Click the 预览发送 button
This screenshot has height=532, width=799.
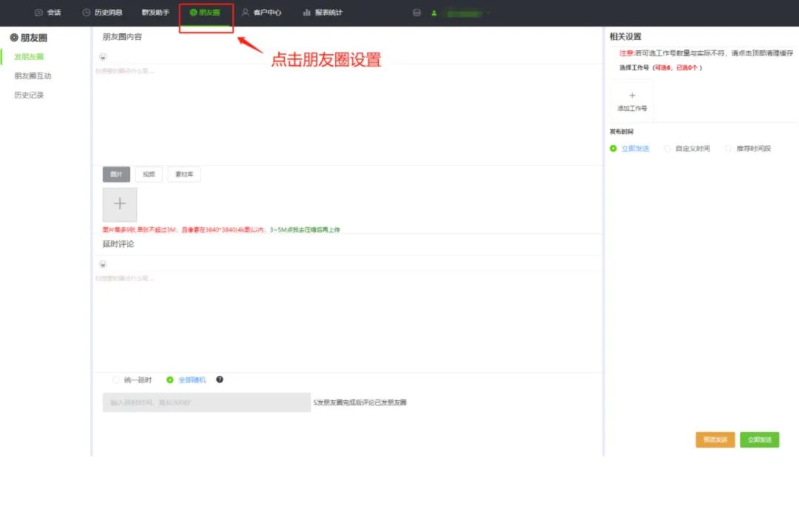tap(715, 440)
